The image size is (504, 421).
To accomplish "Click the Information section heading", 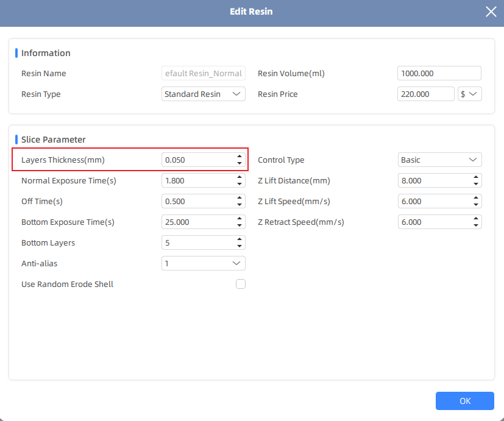I will click(x=46, y=53).
